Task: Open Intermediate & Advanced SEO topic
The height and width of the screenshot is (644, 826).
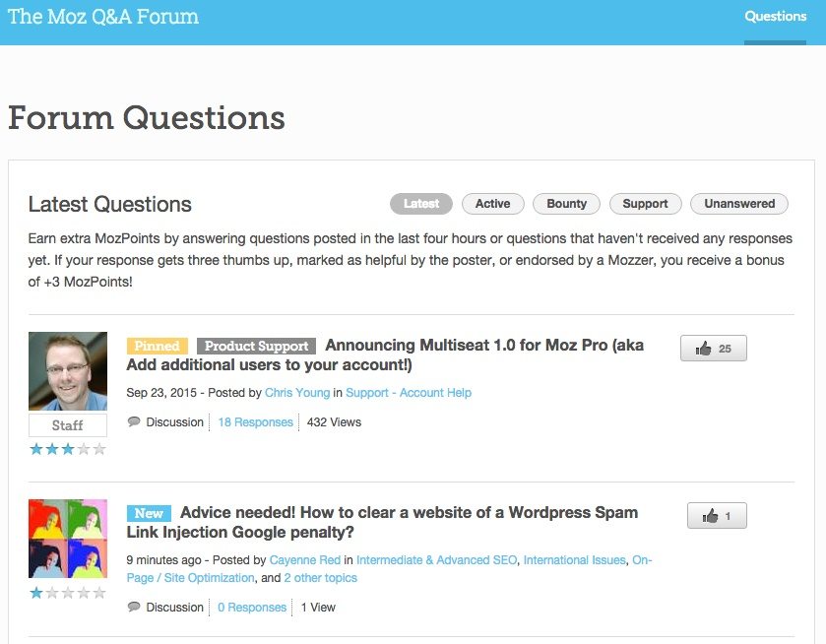Action: [x=437, y=560]
